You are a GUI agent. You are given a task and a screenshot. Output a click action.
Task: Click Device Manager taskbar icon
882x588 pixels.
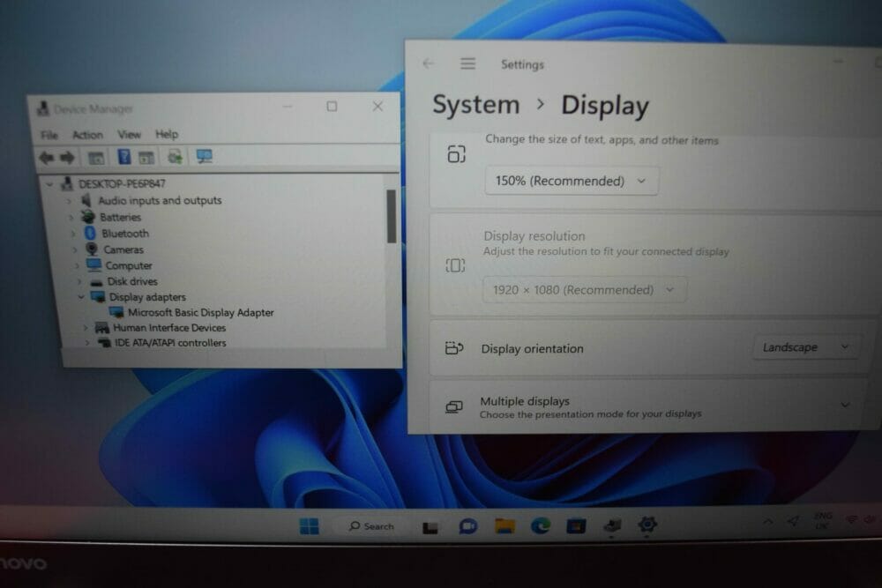tap(612, 525)
